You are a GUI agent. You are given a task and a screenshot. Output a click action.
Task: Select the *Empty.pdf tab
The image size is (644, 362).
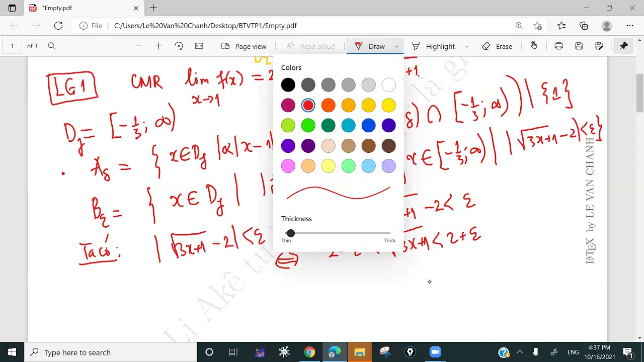tap(83, 8)
